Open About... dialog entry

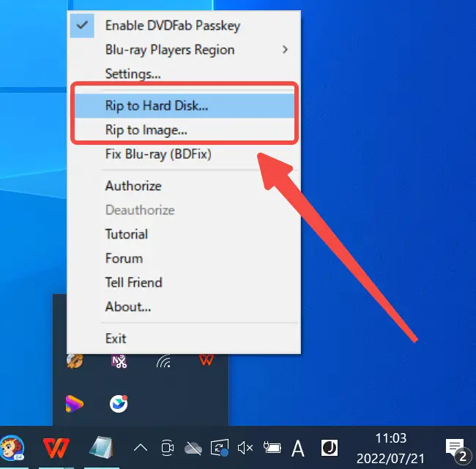184,307
